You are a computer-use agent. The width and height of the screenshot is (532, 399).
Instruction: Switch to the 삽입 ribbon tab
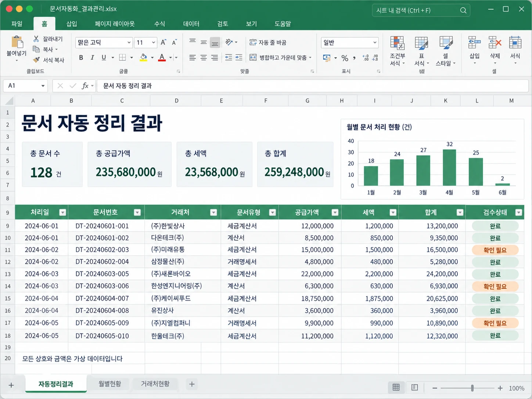(x=72, y=24)
